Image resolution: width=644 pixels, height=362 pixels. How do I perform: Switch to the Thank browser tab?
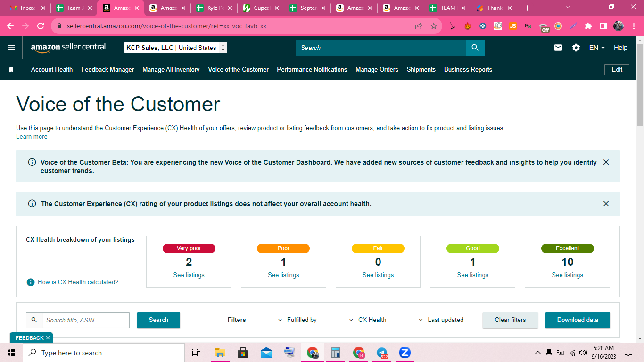[495, 8]
